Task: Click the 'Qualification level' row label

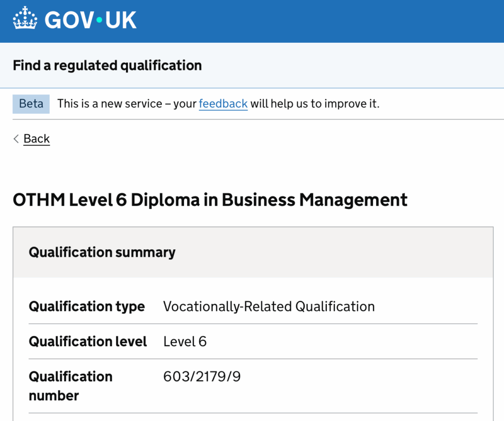Action: pyautogui.click(x=88, y=341)
